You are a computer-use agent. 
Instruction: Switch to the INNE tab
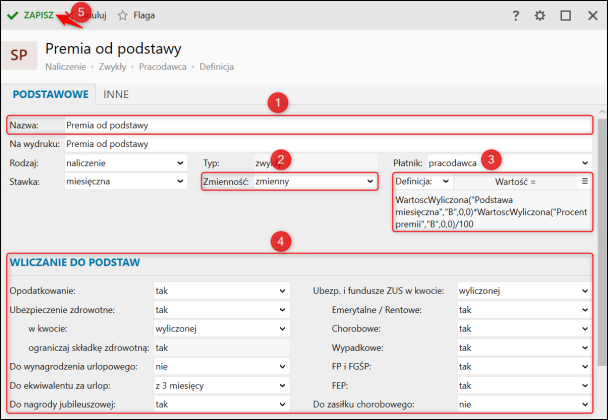(116, 94)
